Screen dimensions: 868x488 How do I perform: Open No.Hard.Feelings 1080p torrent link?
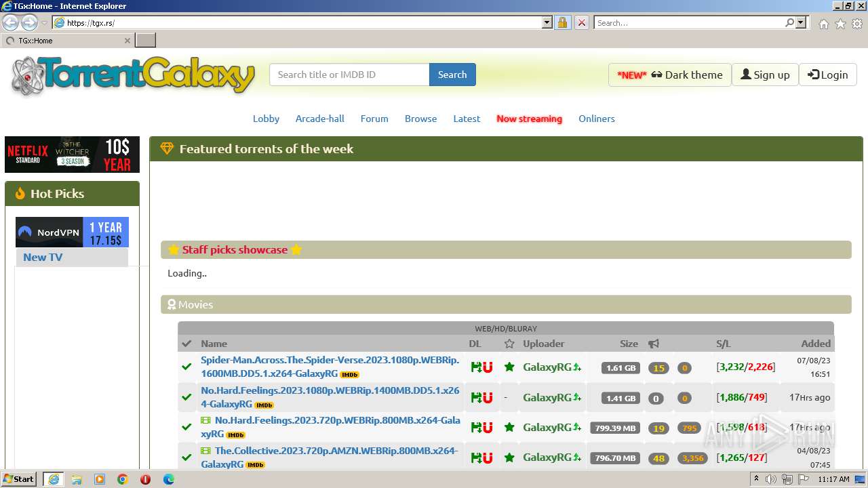[x=330, y=397]
